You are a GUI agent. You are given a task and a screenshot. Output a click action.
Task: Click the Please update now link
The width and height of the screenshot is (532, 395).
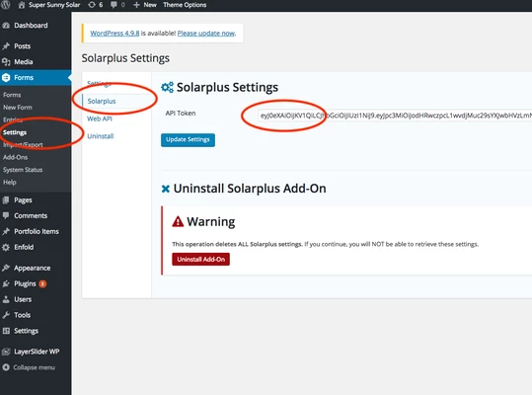[206, 34]
